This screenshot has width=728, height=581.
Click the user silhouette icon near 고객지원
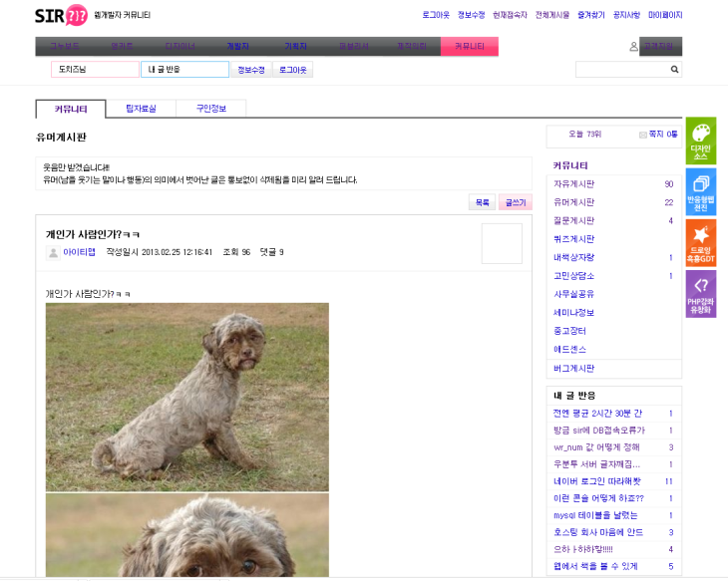(x=633, y=47)
